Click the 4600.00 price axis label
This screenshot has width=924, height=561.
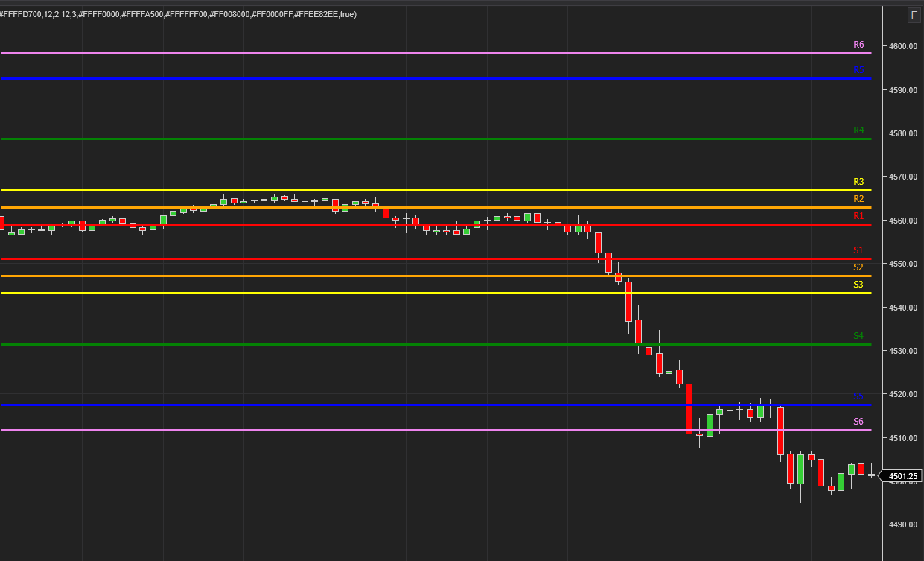[902, 46]
